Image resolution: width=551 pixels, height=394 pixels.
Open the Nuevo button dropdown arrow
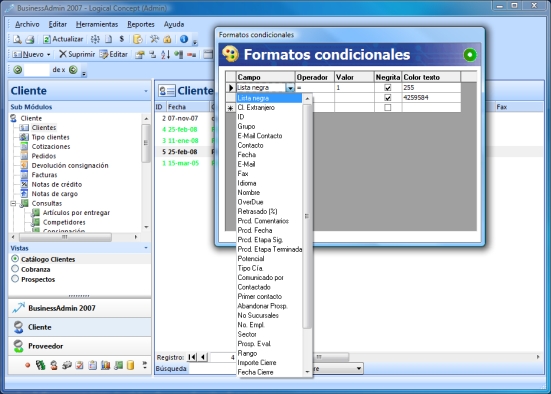[48, 54]
